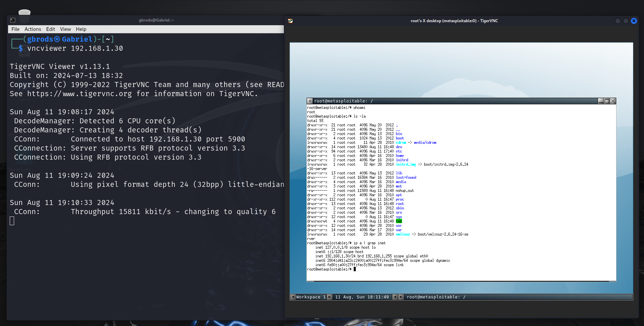Click the 'initrd.img' symlink name in the listing

406,164
